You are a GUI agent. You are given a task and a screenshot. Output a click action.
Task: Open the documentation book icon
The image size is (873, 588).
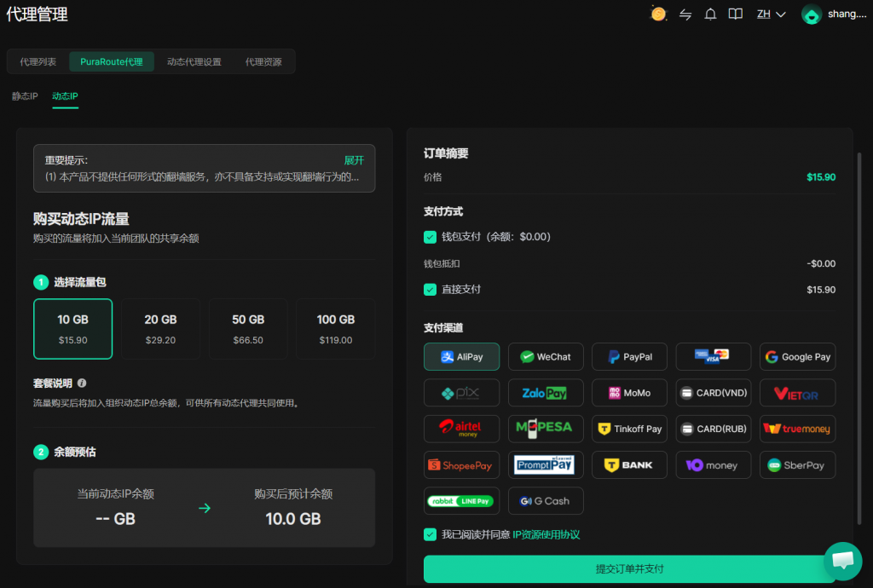tap(736, 14)
